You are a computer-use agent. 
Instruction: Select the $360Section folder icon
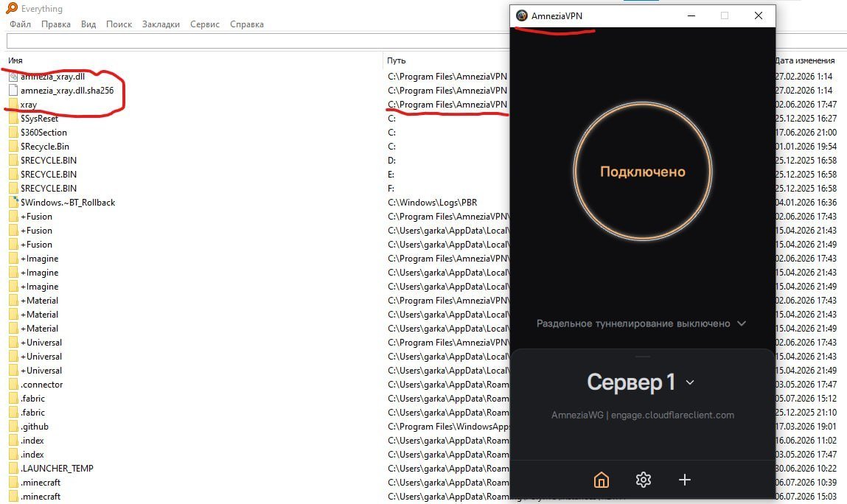click(13, 133)
